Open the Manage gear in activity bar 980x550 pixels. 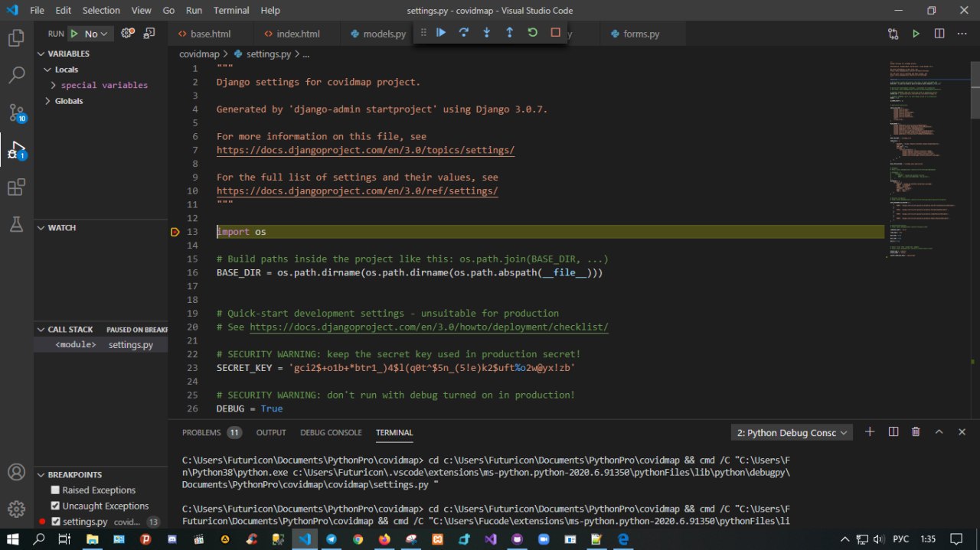16,509
